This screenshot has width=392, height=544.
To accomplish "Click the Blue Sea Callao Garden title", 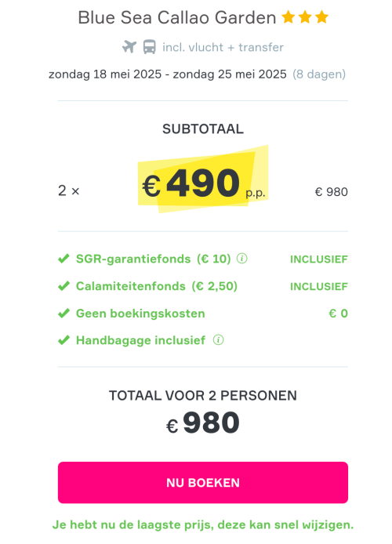I will [177, 17].
